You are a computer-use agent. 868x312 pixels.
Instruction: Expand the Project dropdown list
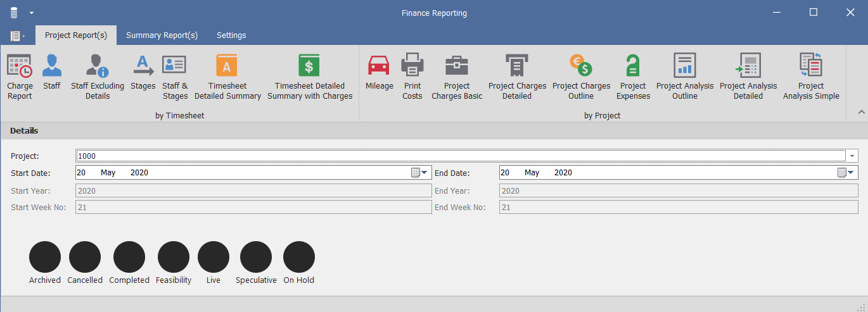pyautogui.click(x=852, y=156)
